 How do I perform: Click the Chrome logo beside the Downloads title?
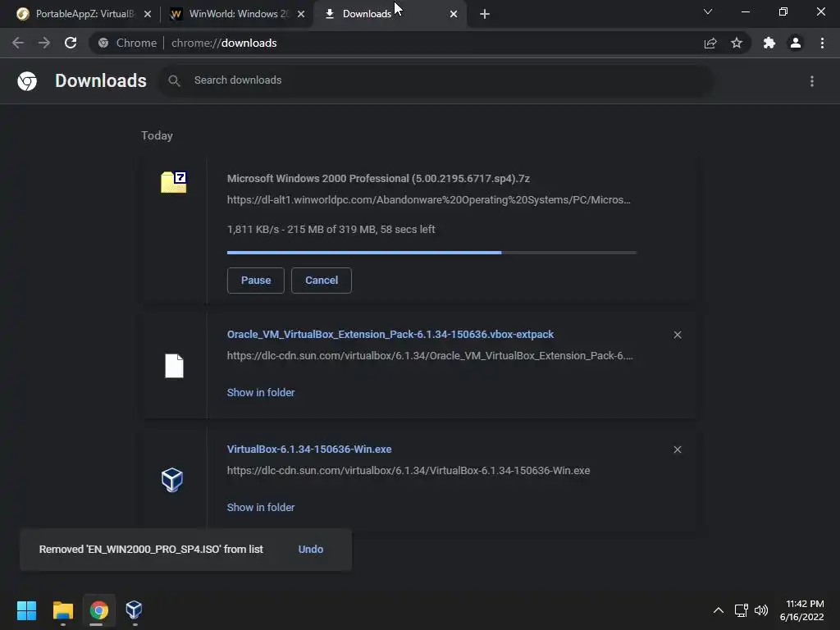pos(27,81)
